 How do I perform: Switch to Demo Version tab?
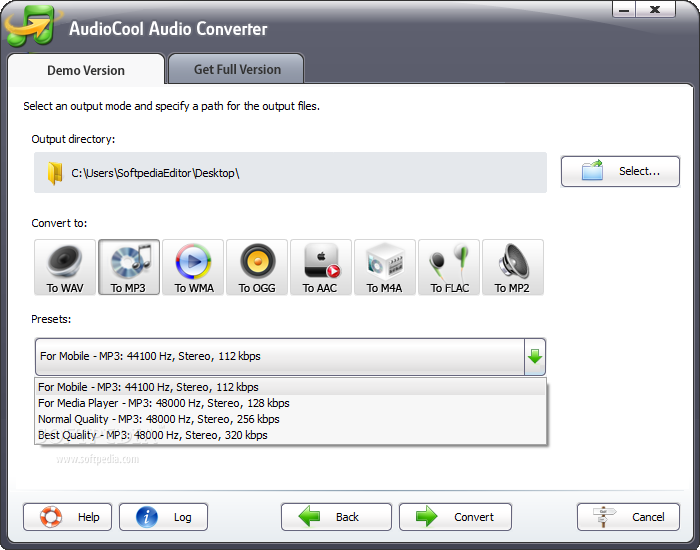pyautogui.click(x=86, y=70)
